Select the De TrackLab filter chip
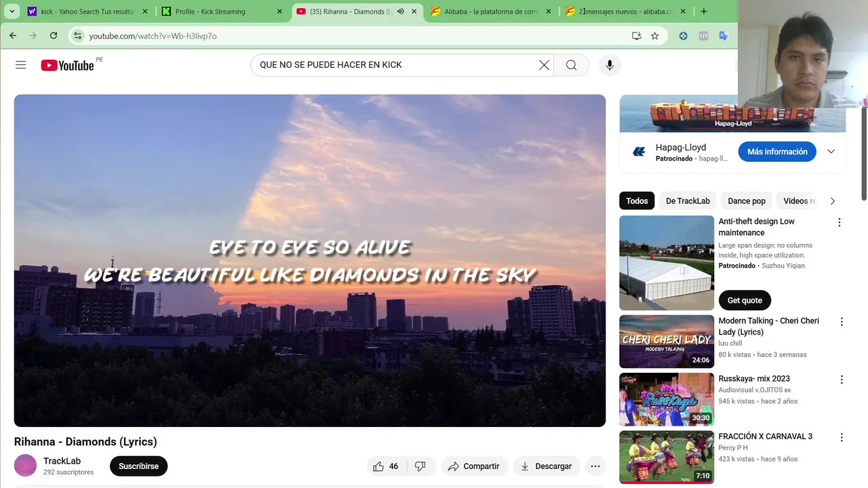Image resolution: width=868 pixels, height=488 pixels. point(688,201)
